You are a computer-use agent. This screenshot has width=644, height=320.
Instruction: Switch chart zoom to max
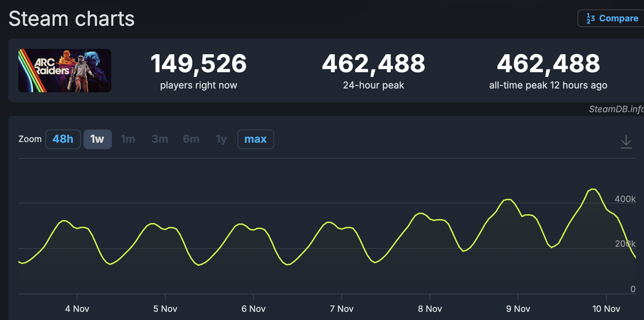point(255,139)
